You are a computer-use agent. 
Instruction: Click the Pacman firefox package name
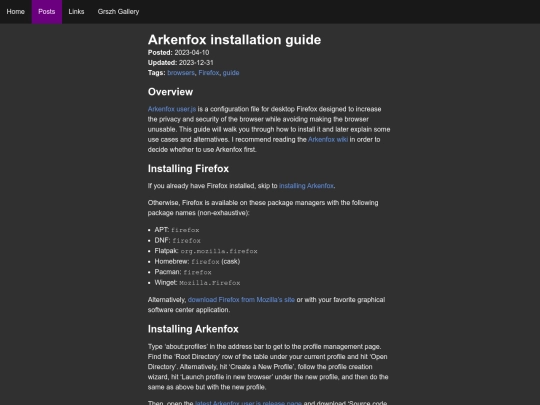click(x=197, y=272)
